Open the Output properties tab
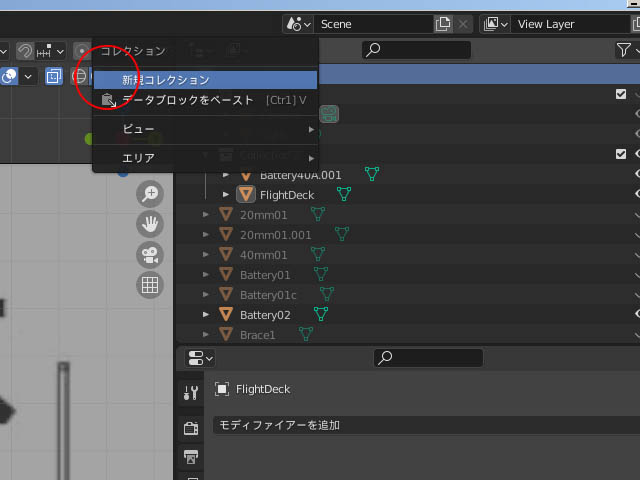Screen dimensions: 640x480 [x=191, y=456]
